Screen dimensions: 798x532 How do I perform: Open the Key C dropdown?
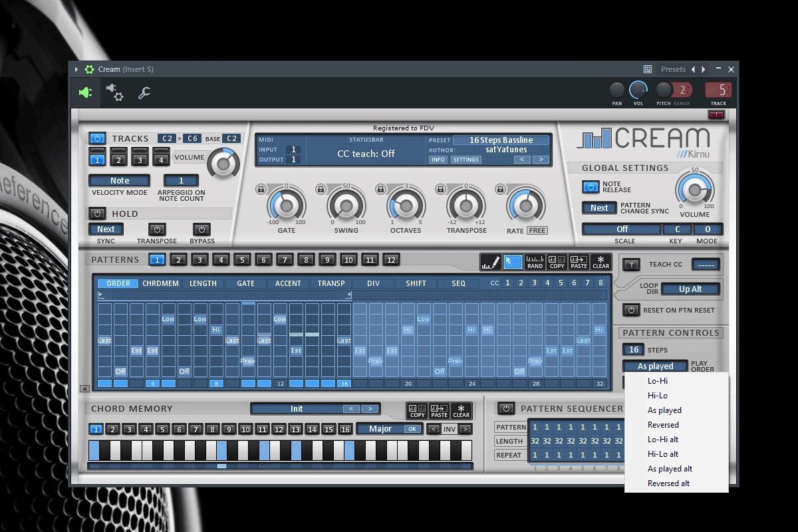point(677,229)
